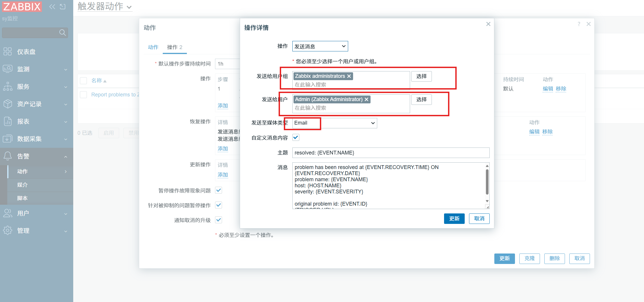Click 取消 in 操作详情 dialog
This screenshot has width=644, height=302.
point(479,218)
